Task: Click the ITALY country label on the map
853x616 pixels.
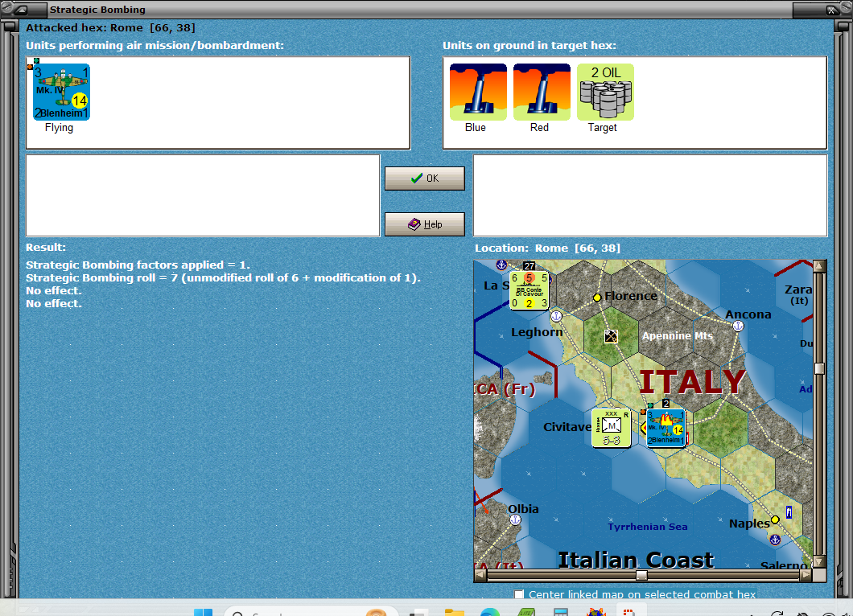Action: [x=693, y=382]
